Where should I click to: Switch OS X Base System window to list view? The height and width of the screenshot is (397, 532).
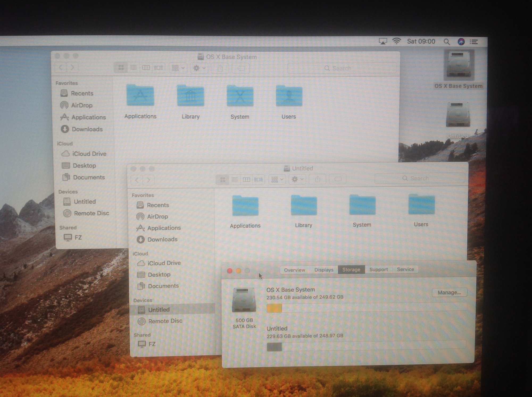[x=134, y=67]
